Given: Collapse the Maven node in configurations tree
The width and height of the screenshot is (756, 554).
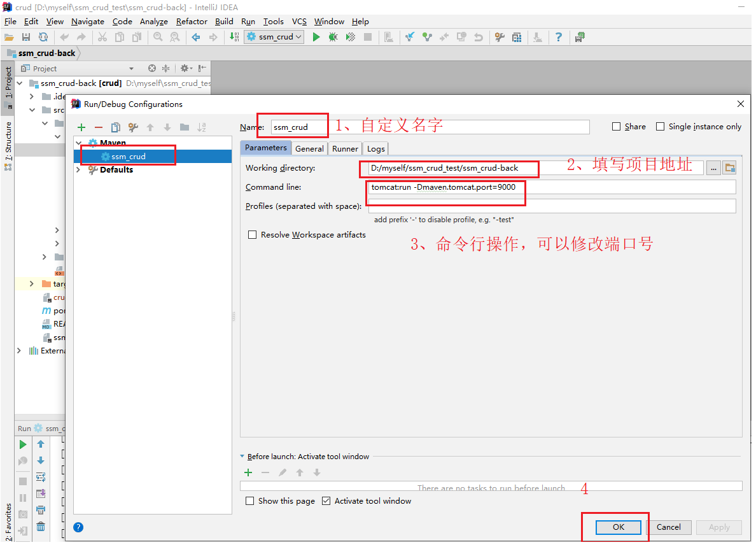Looking at the screenshot, I should (79, 143).
